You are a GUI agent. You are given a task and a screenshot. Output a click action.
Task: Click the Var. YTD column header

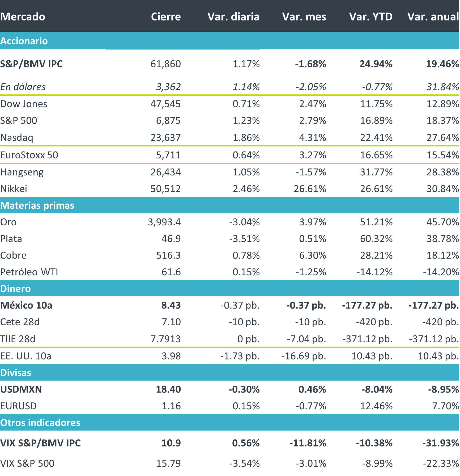[370, 17]
